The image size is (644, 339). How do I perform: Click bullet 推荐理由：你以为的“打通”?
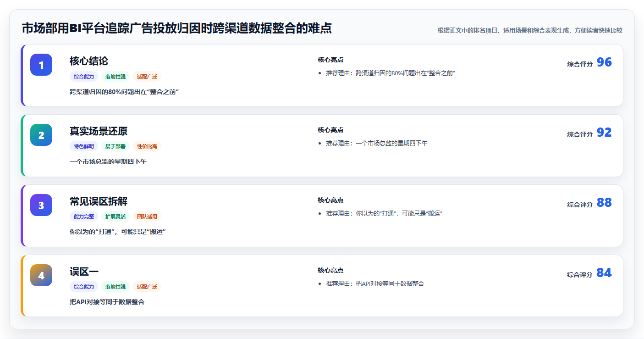click(384, 214)
